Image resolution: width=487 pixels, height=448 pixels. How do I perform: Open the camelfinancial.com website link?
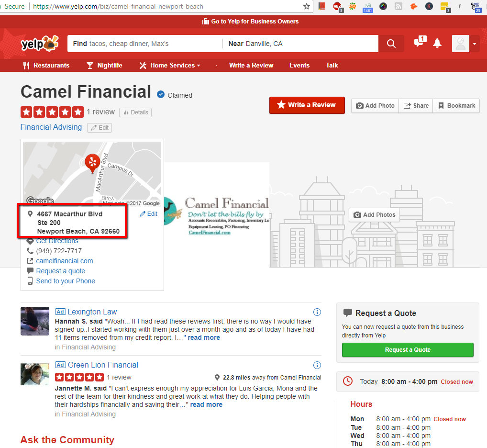pos(65,261)
